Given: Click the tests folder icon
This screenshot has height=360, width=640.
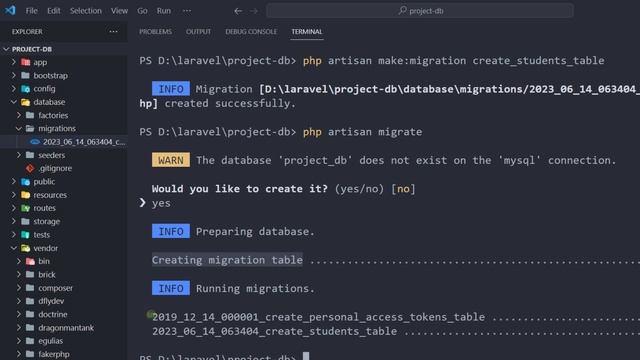Looking at the screenshot, I should [25, 235].
